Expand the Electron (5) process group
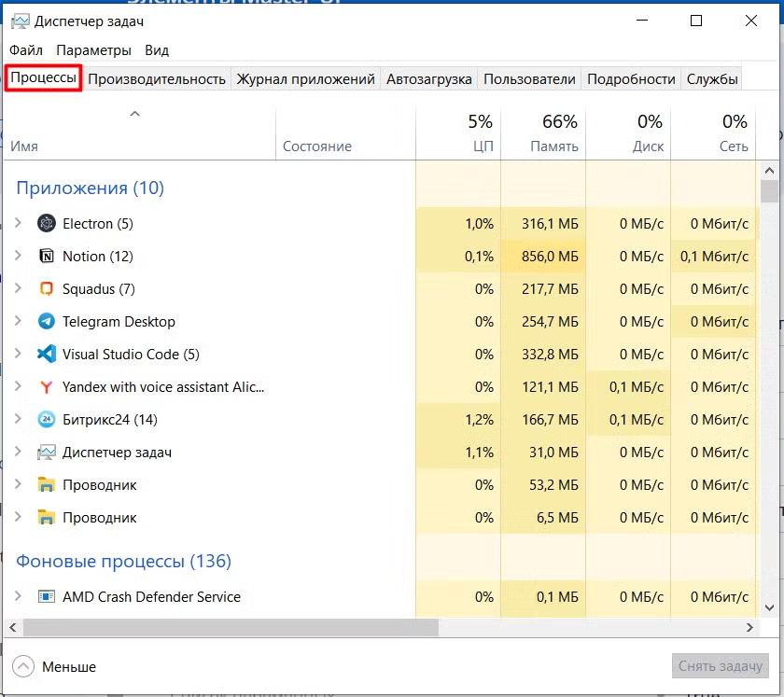Viewport: 784px width, 697px height. (x=18, y=223)
